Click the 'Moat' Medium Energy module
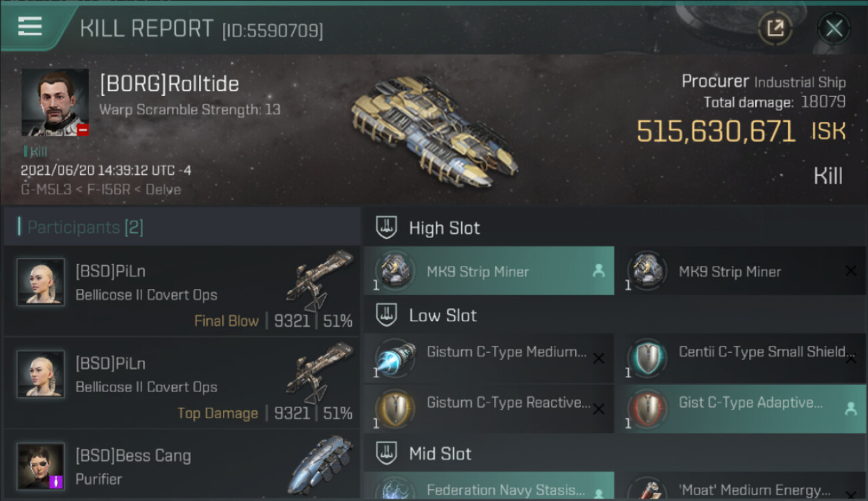The height and width of the screenshot is (501, 868). [x=741, y=486]
